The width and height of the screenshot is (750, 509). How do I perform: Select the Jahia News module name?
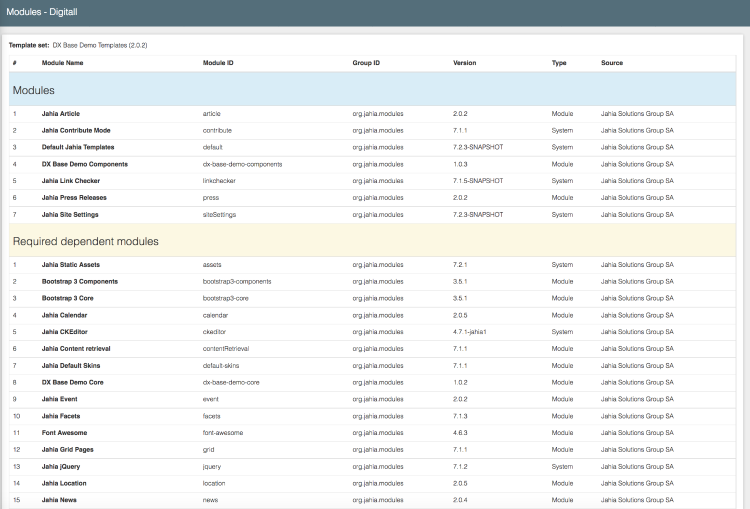[x=59, y=500]
